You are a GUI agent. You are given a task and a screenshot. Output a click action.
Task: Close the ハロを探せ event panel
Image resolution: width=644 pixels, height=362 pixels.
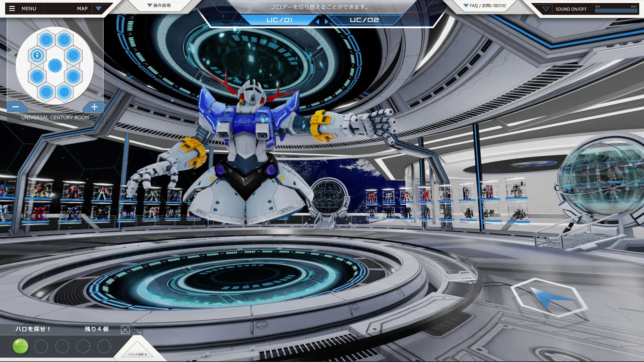click(125, 329)
